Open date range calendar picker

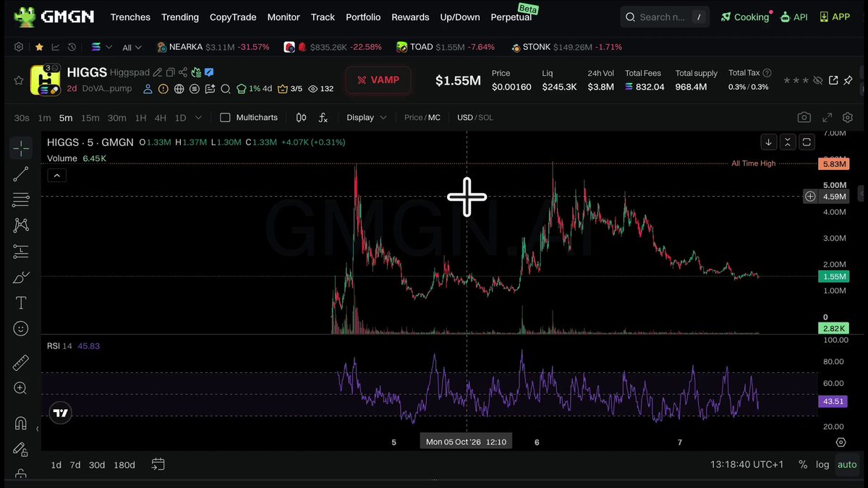[158, 465]
